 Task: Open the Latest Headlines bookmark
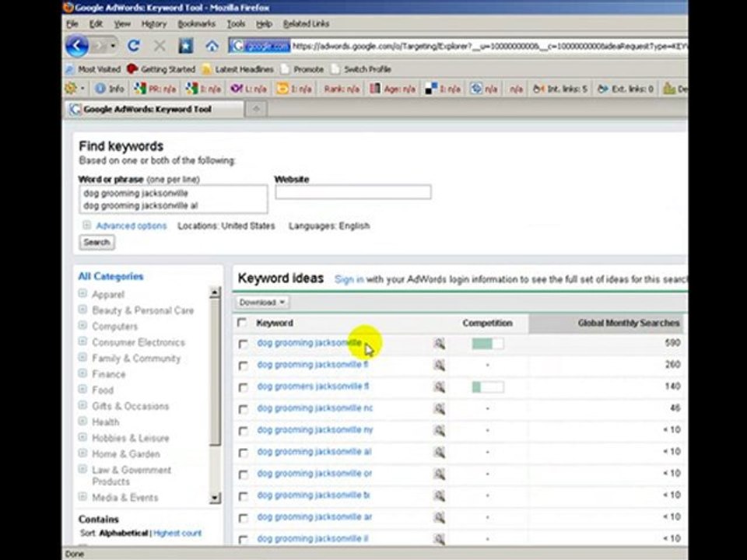tap(238, 69)
